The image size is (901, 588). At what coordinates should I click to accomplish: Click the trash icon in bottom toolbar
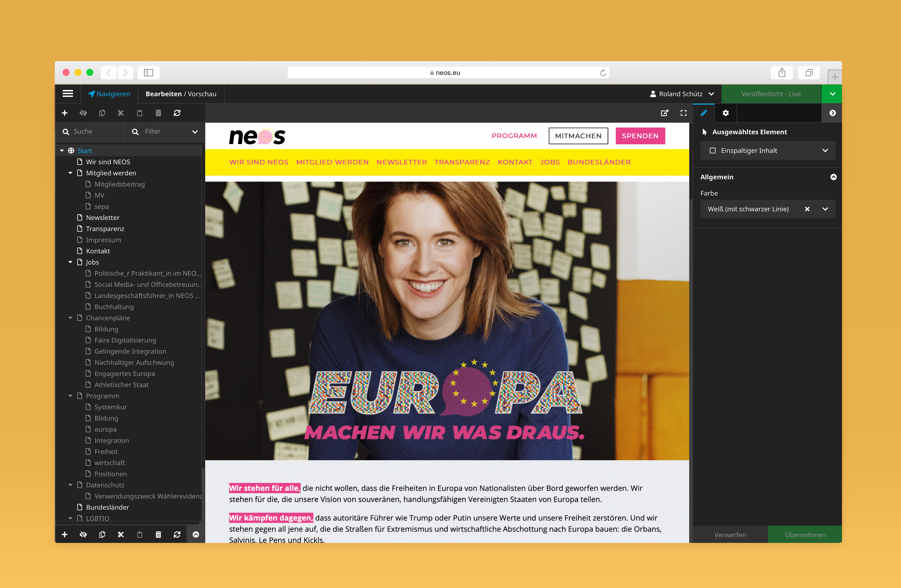[x=158, y=534]
